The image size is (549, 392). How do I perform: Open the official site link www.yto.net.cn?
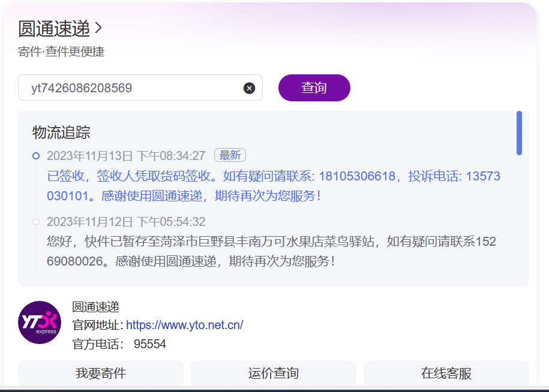click(185, 325)
